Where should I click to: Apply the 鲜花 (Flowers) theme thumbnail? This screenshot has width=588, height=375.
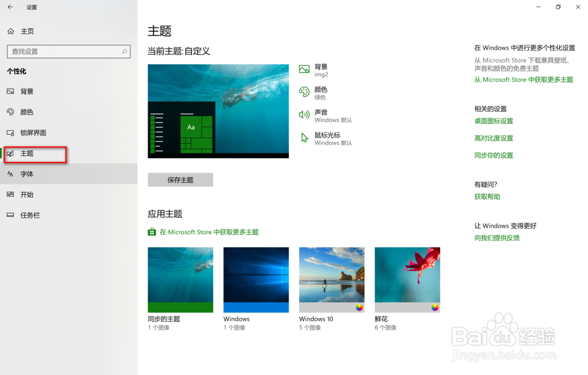(407, 280)
